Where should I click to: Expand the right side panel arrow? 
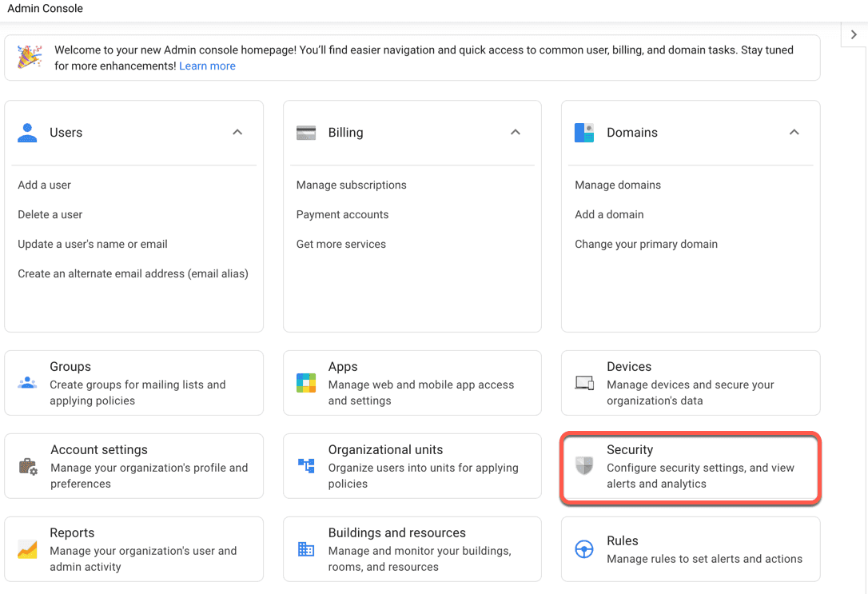coord(854,35)
